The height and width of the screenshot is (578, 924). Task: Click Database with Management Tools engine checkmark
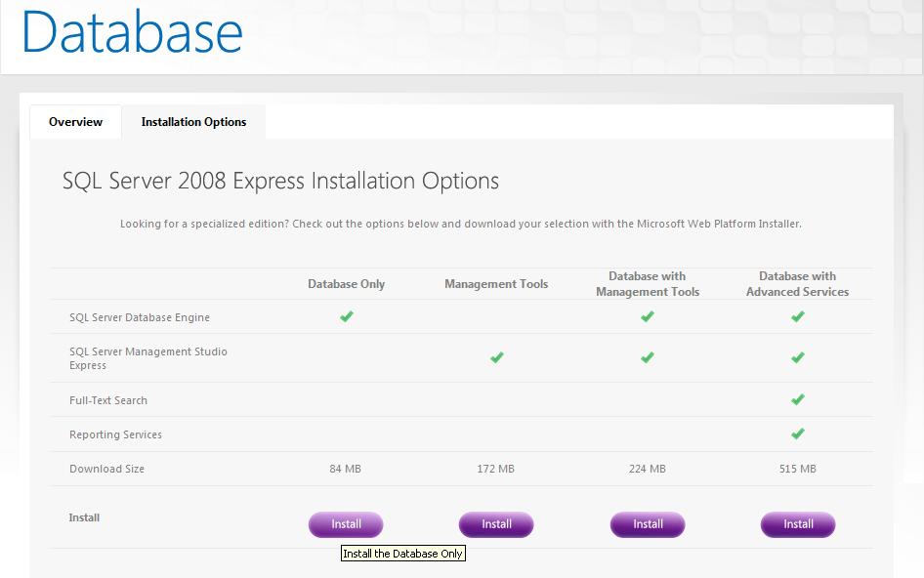point(647,316)
